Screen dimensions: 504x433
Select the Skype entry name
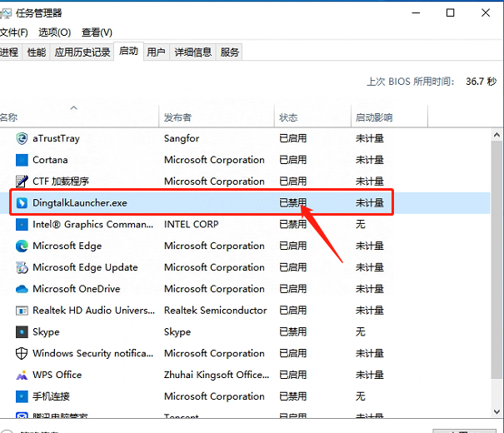(x=46, y=332)
